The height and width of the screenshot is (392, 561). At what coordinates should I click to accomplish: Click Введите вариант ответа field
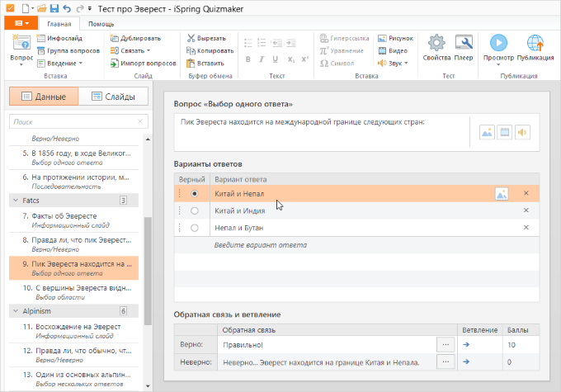click(375, 245)
